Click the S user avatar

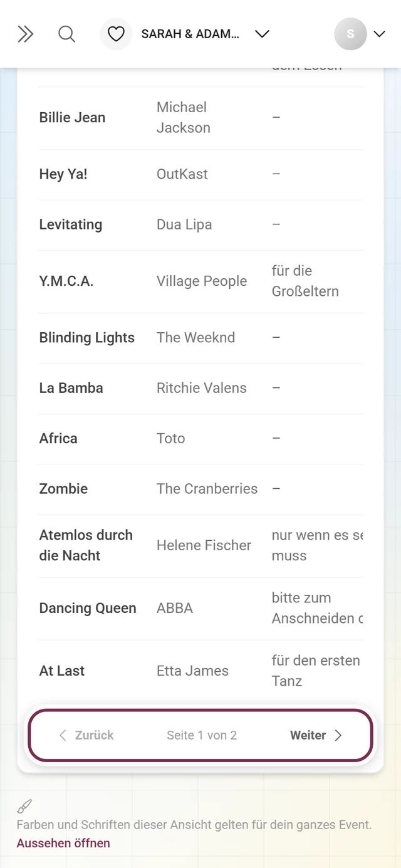click(x=350, y=34)
